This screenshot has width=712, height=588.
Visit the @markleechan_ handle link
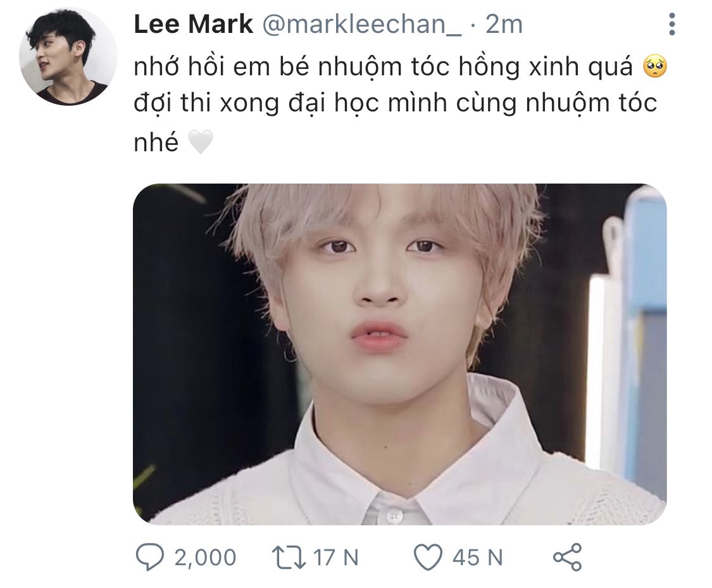[x=362, y=24]
